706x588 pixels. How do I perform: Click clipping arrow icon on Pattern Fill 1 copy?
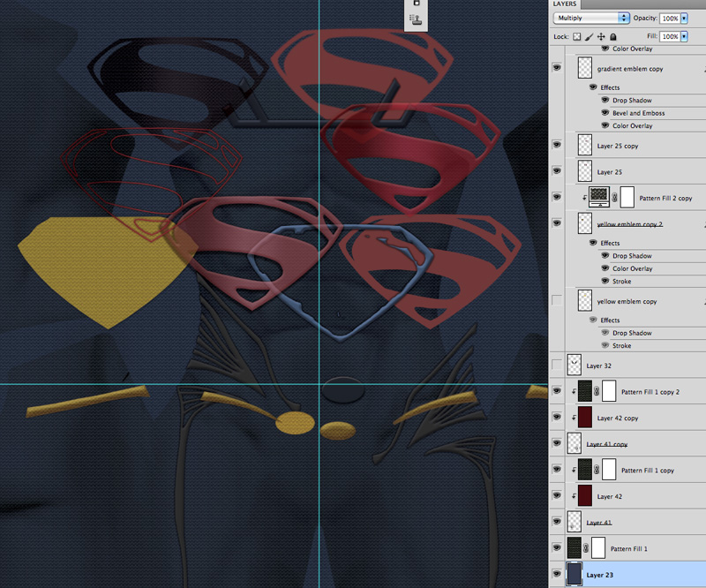click(x=574, y=470)
